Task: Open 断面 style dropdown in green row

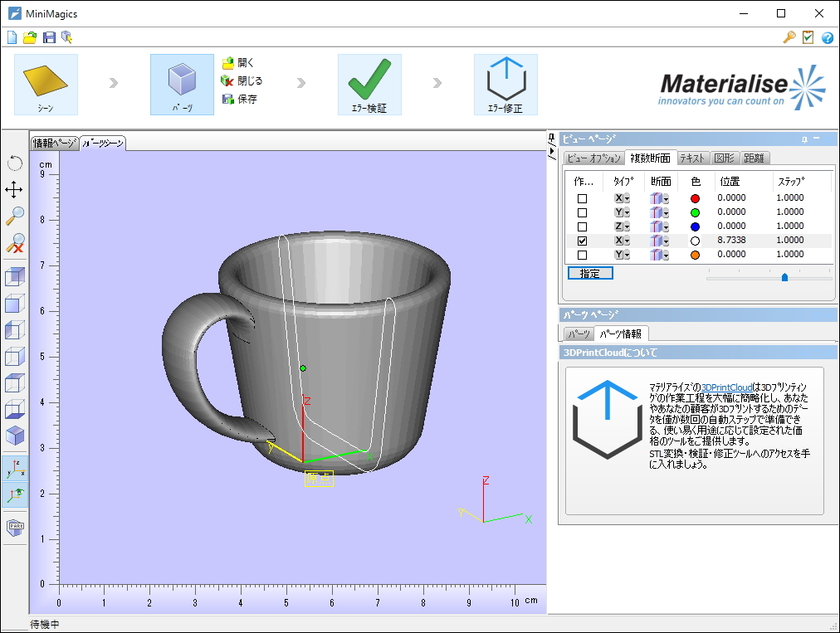Action: pyautogui.click(x=666, y=212)
